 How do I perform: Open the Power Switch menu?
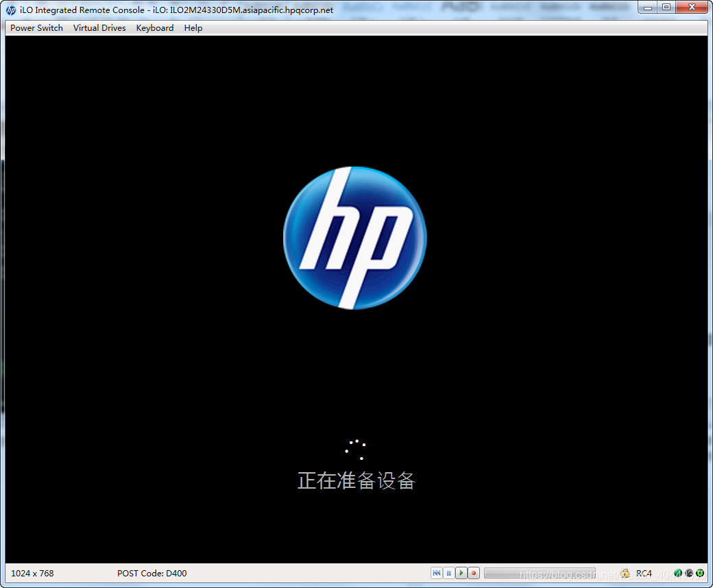point(36,27)
